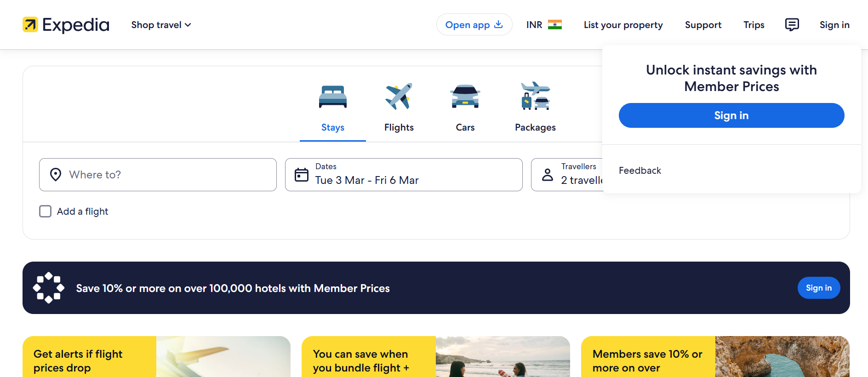Select the Cars icon
This screenshot has height=377, width=868.
465,97
